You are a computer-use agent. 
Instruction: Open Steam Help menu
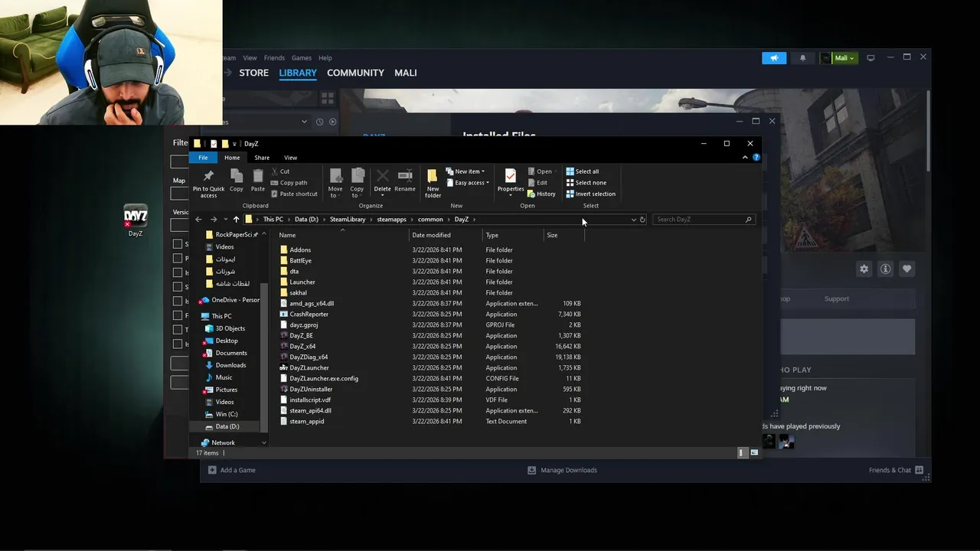pos(325,58)
